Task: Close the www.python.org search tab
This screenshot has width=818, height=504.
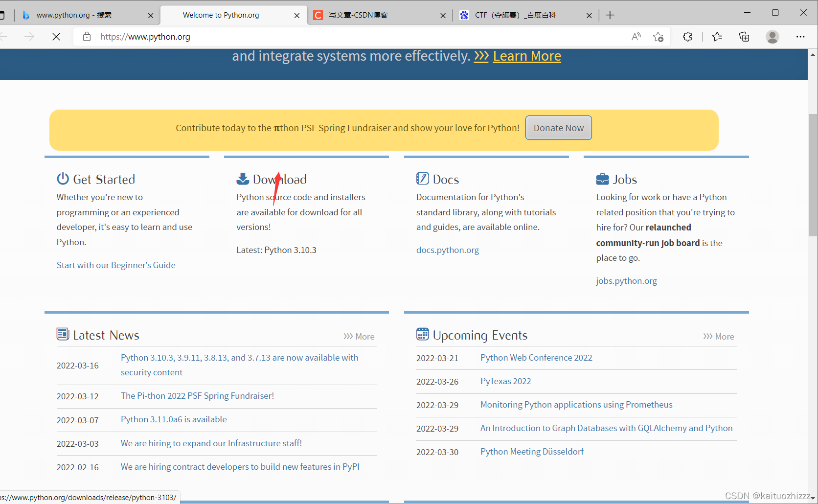Action: pyautogui.click(x=151, y=16)
